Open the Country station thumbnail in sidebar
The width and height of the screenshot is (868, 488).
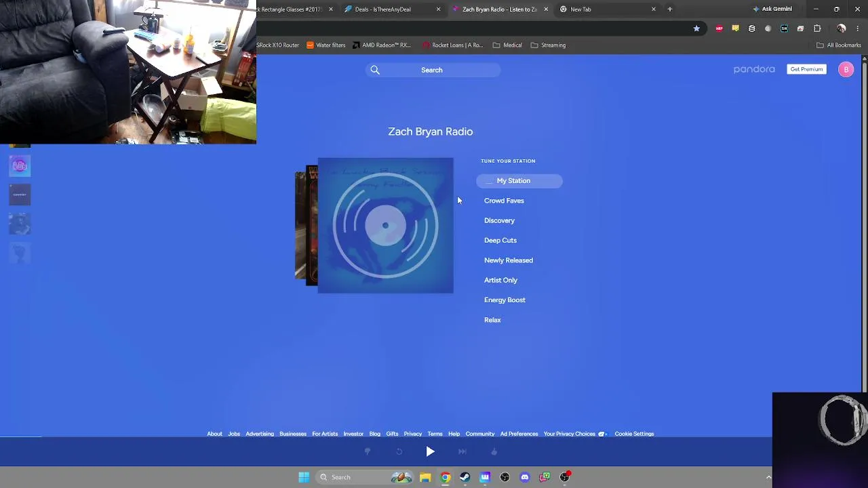20,195
